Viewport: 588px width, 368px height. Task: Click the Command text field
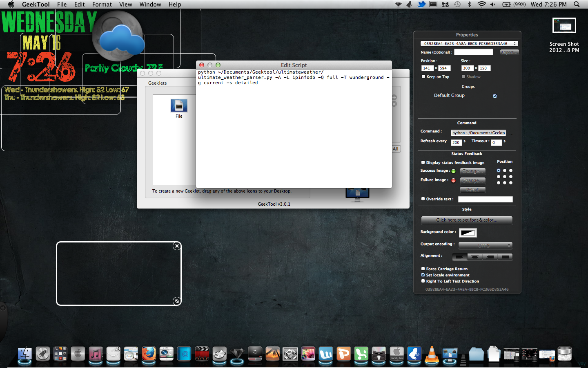tap(479, 133)
